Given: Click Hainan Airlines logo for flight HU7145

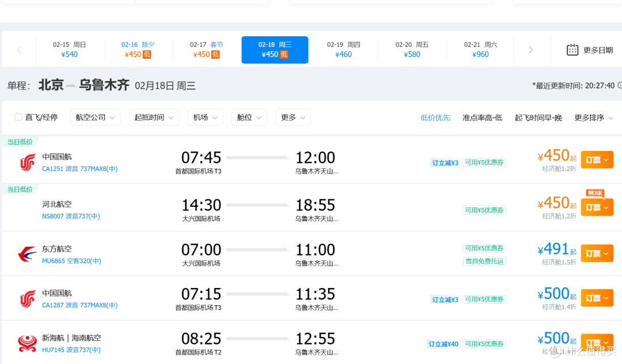Looking at the screenshot, I should tap(28, 343).
